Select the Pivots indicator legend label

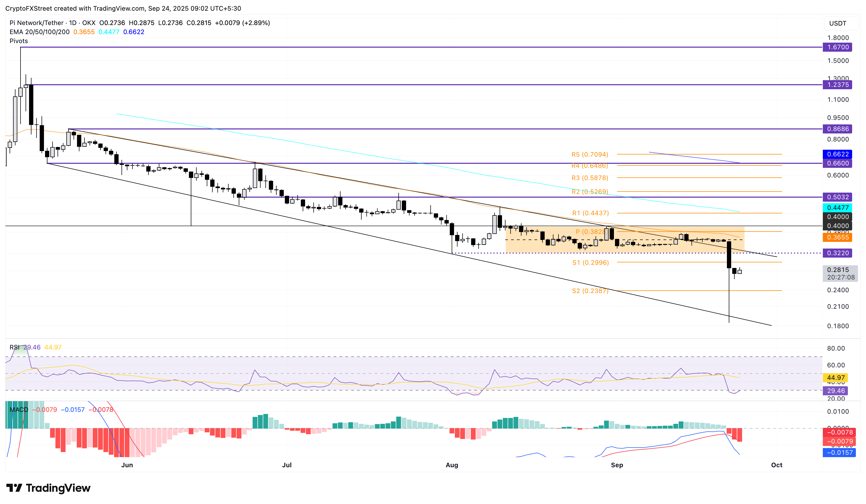point(19,41)
